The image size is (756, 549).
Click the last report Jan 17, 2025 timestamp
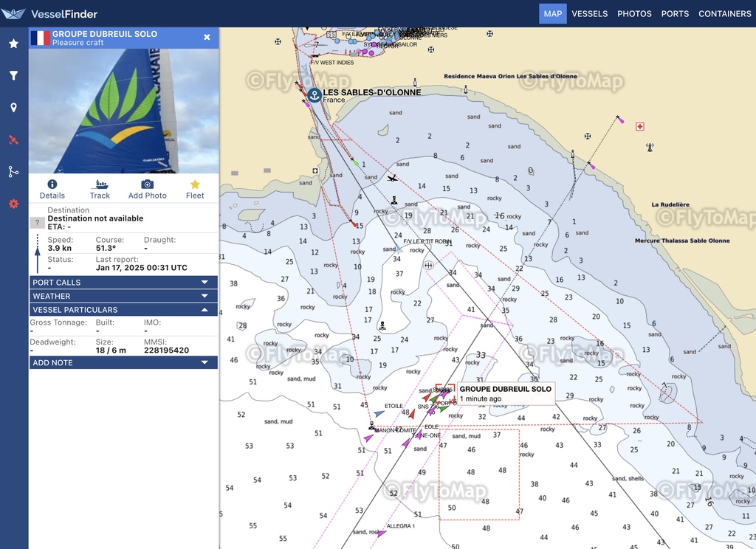point(141,268)
